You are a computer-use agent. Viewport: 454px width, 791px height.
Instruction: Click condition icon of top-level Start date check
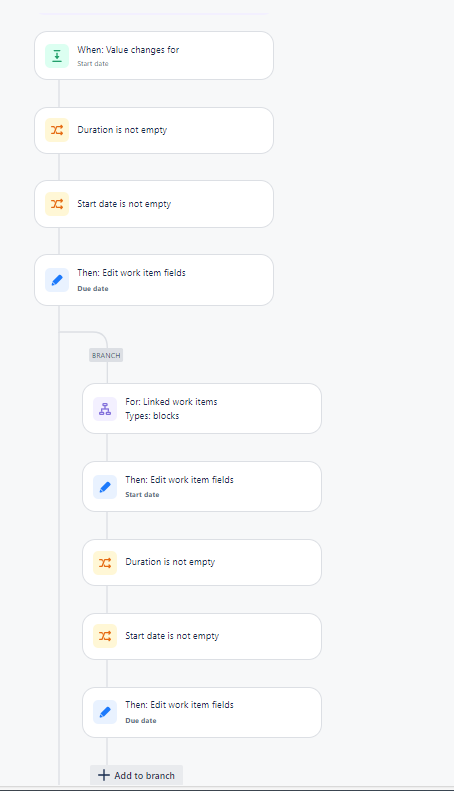point(57,204)
